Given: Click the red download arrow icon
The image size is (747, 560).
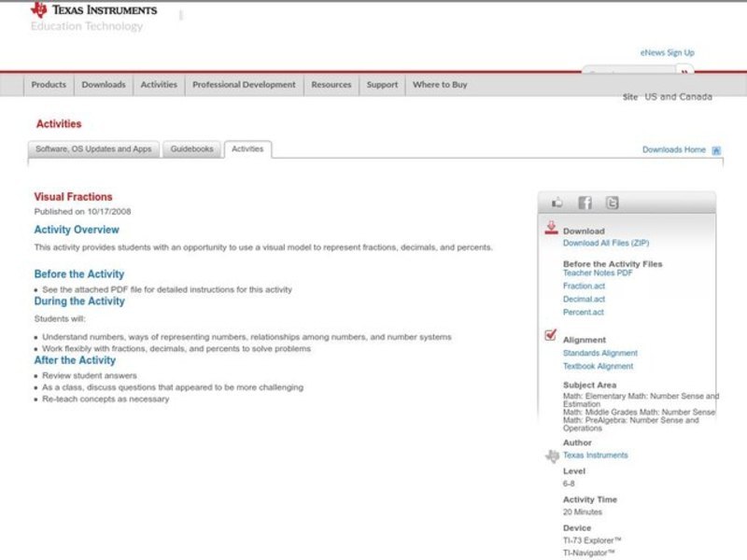Looking at the screenshot, I should pos(551,228).
